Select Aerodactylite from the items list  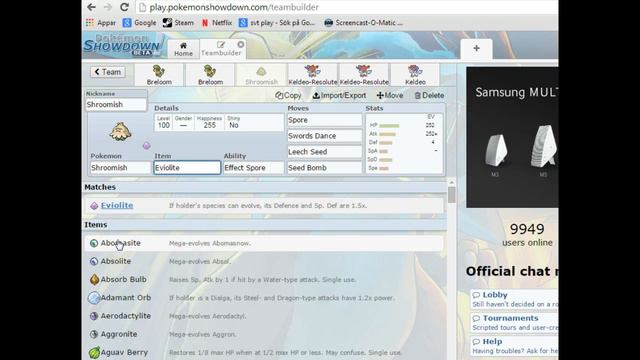pyautogui.click(x=264, y=316)
